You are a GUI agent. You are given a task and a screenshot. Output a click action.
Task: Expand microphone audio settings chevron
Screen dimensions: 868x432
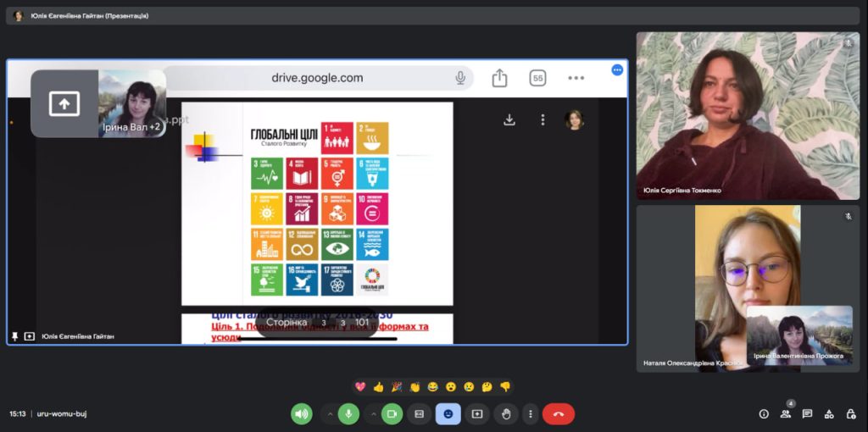tap(329, 413)
